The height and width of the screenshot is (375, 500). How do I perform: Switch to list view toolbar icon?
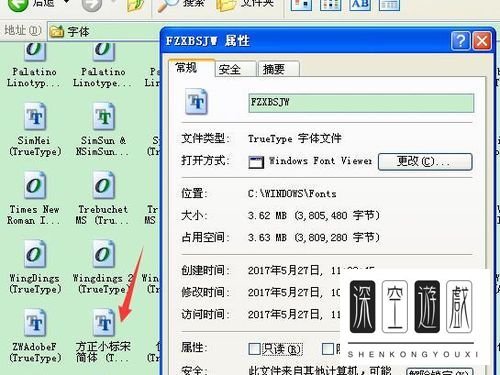pos(330,5)
